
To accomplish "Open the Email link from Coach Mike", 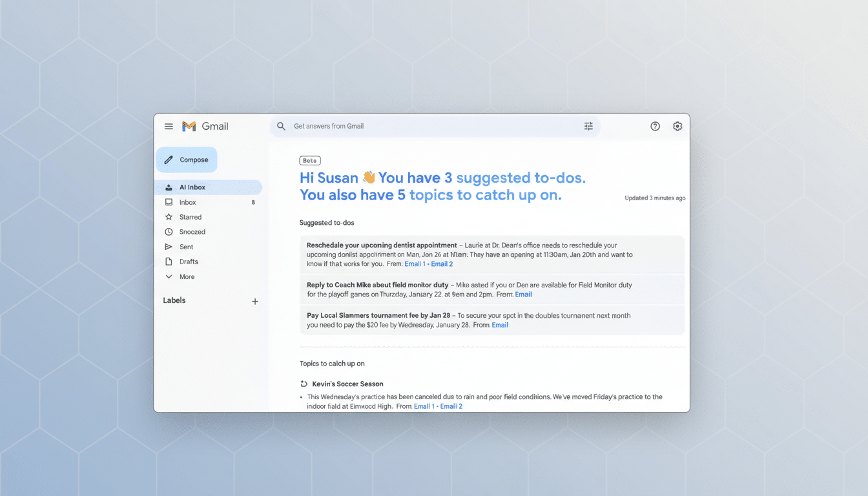I will (523, 294).
